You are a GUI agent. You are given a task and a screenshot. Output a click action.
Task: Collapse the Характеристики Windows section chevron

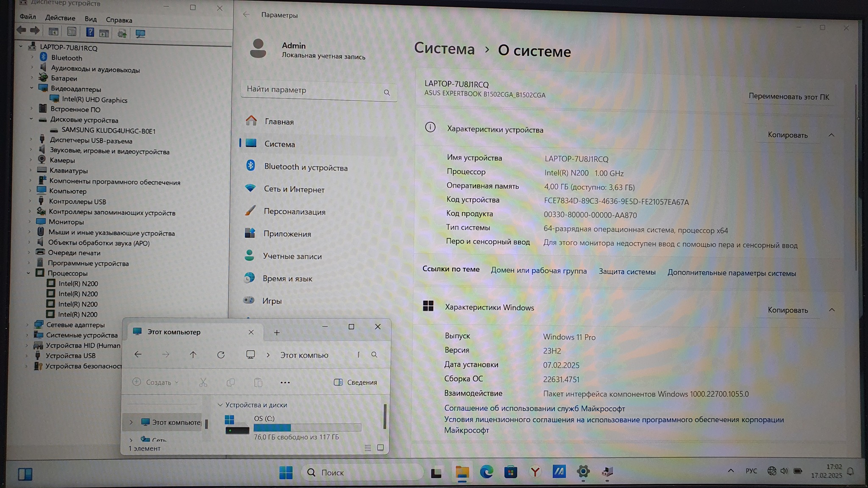[x=832, y=310]
